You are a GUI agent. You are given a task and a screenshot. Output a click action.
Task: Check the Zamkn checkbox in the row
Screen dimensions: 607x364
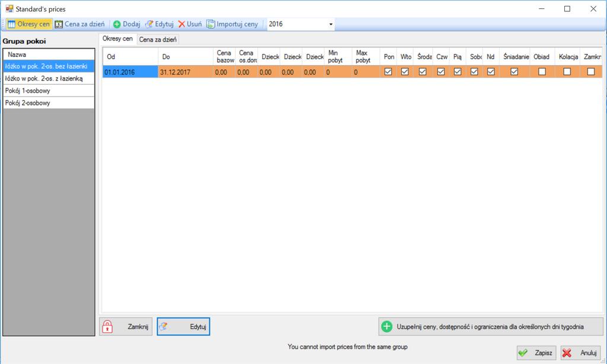(x=591, y=72)
